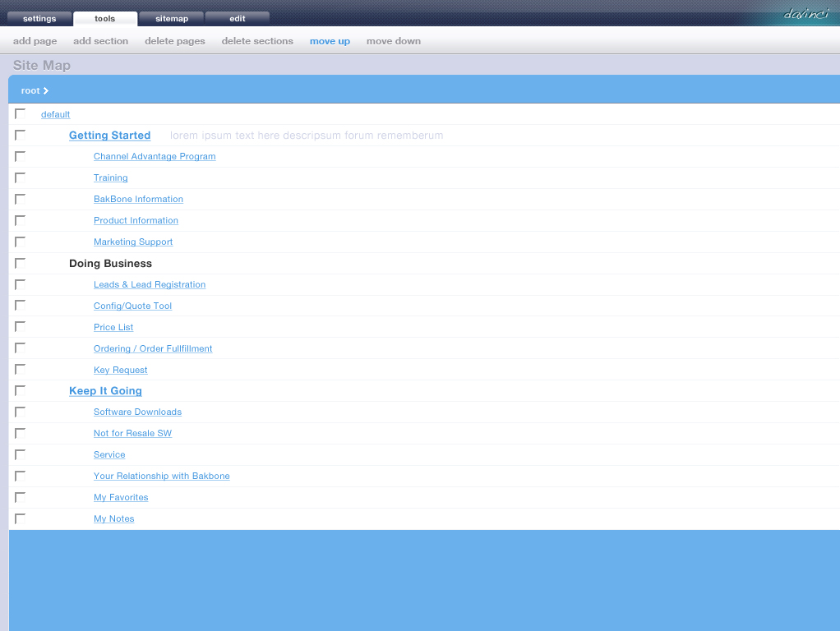
Task: Check Ordering / Order Fullfillment checkbox
Action: (x=20, y=348)
